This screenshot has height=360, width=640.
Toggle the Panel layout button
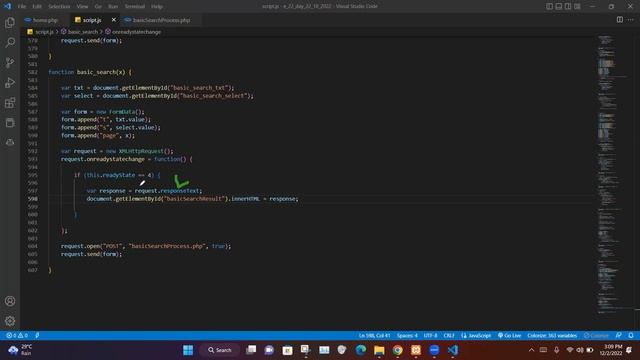(x=559, y=6)
